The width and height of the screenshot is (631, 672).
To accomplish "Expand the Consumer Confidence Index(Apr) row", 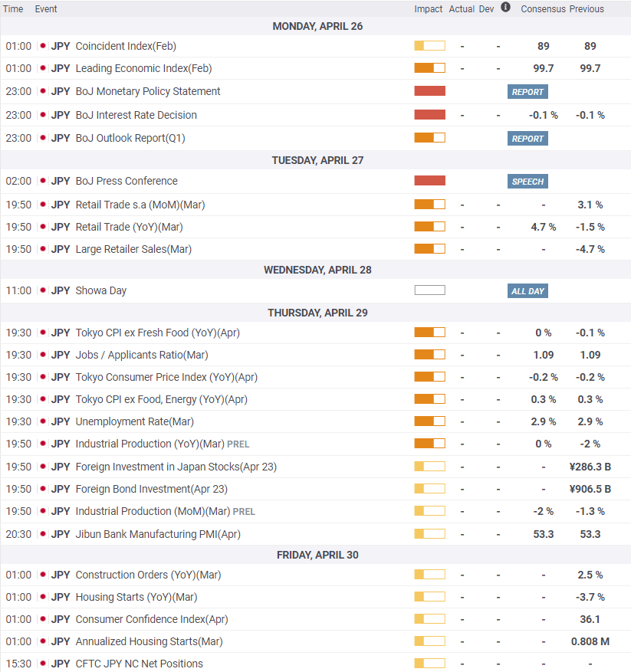I will coord(152,619).
